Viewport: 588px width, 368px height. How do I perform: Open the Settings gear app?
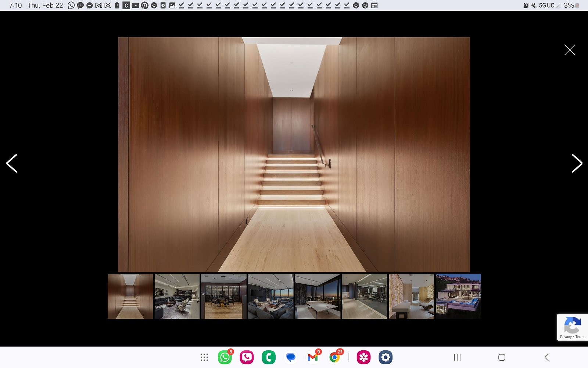pos(386,357)
